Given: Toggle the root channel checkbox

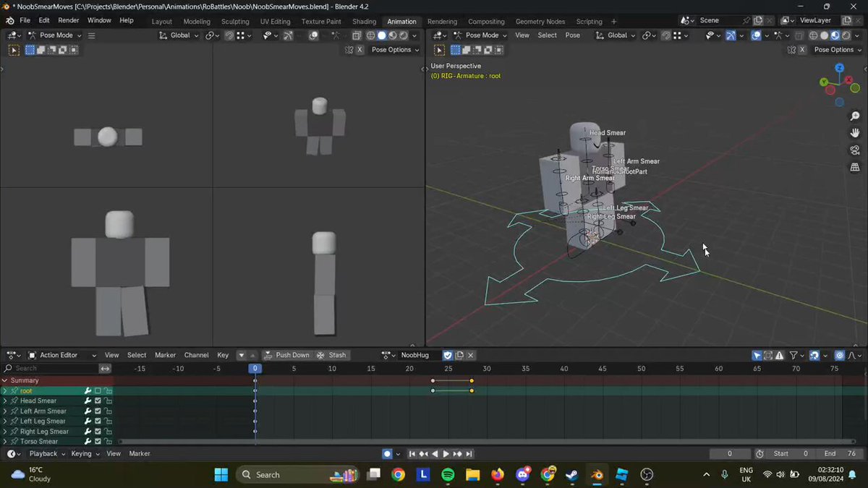Looking at the screenshot, I should pos(98,391).
